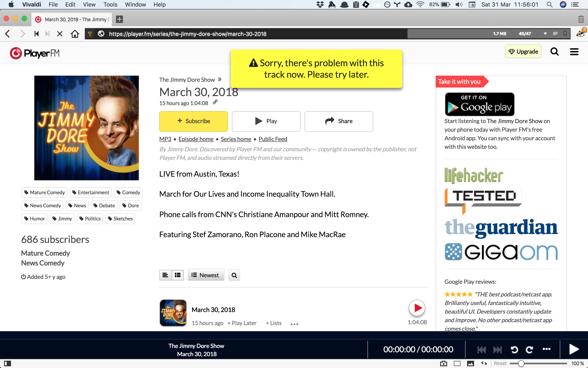This screenshot has height=368, width=588.
Task: Click the Share button
Action: point(339,121)
